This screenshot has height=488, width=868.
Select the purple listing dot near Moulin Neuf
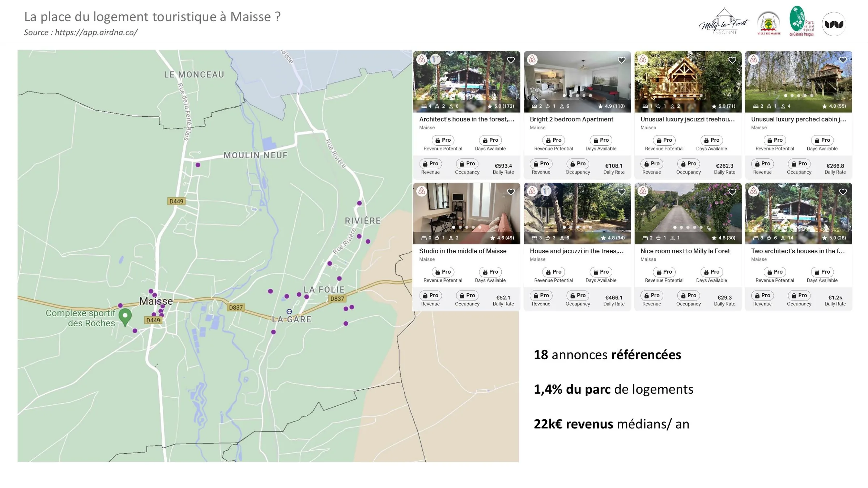(x=198, y=165)
